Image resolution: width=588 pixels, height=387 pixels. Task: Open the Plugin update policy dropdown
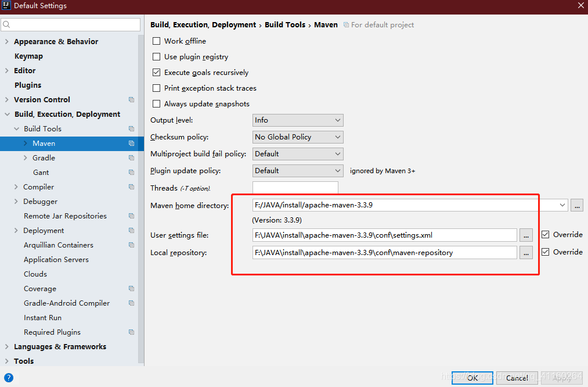[x=298, y=171]
